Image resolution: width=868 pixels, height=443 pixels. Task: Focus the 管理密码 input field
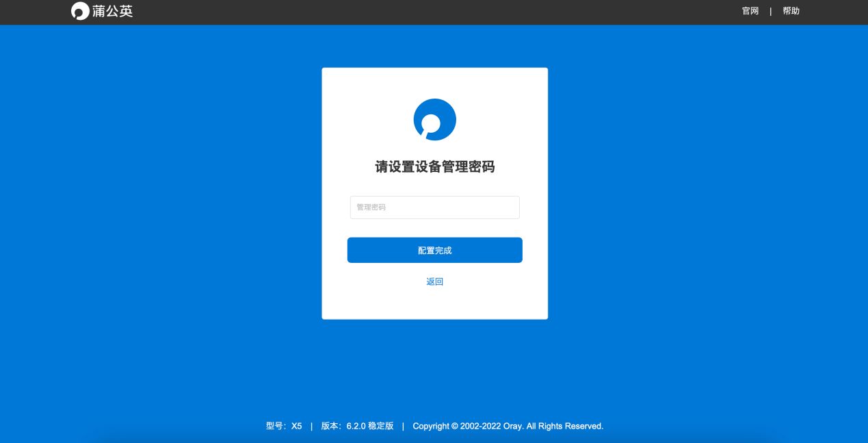click(x=435, y=207)
